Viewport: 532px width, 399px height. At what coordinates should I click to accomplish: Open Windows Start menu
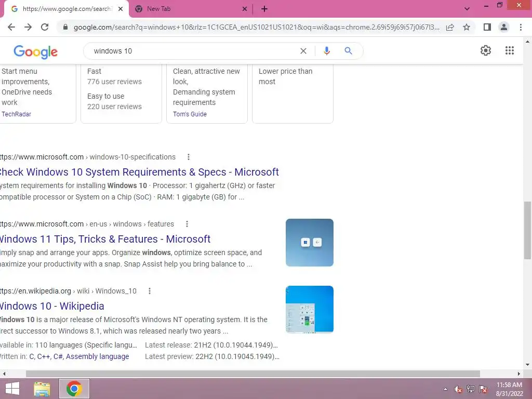[12, 389]
